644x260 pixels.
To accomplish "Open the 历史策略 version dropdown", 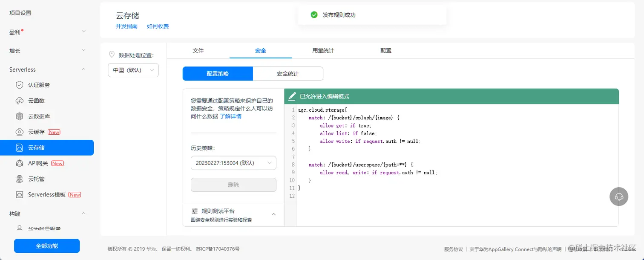I will pos(233,163).
